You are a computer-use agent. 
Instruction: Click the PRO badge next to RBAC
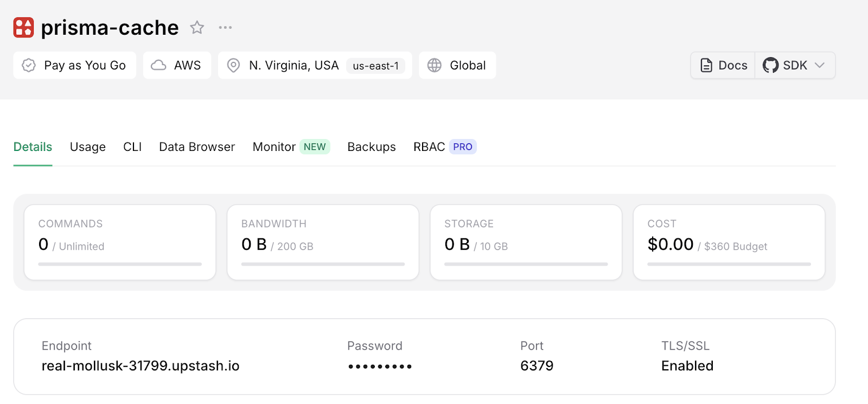coord(463,147)
